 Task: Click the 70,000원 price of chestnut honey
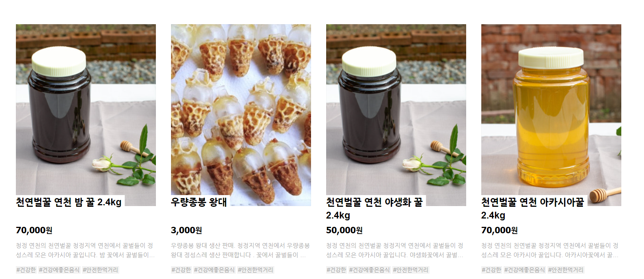[34, 230]
